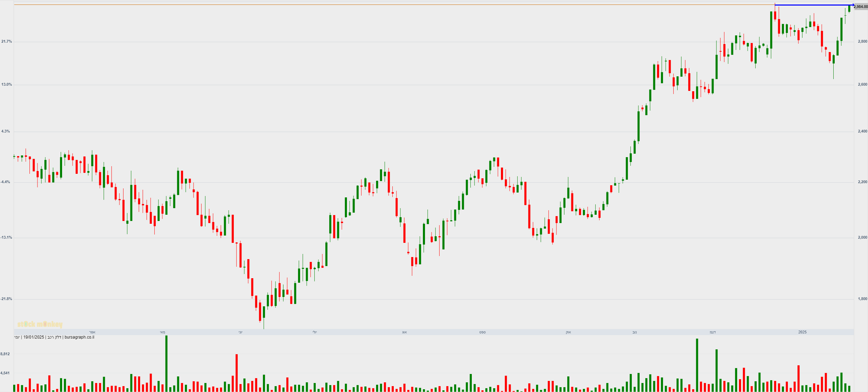Click the 19/01/2025 date in chart caption

pos(34,337)
